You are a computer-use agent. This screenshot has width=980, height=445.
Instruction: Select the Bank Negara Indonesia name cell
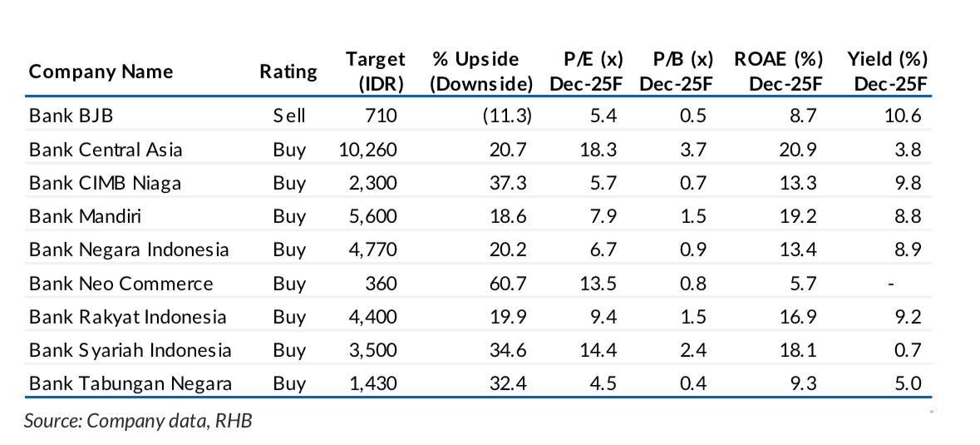129,250
